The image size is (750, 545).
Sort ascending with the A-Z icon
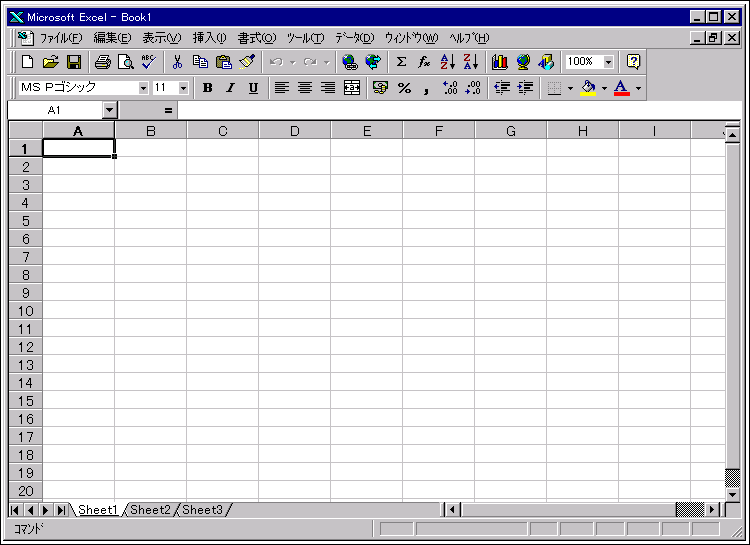[448, 62]
